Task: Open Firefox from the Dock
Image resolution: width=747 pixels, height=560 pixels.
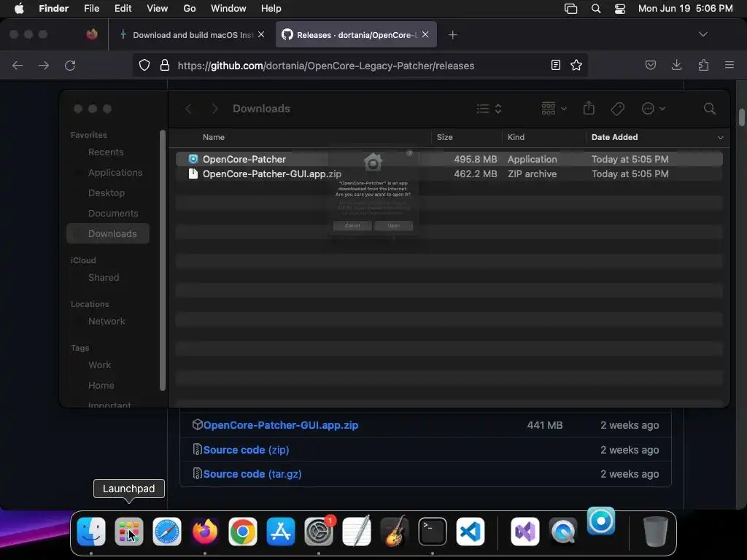Action: (x=205, y=532)
